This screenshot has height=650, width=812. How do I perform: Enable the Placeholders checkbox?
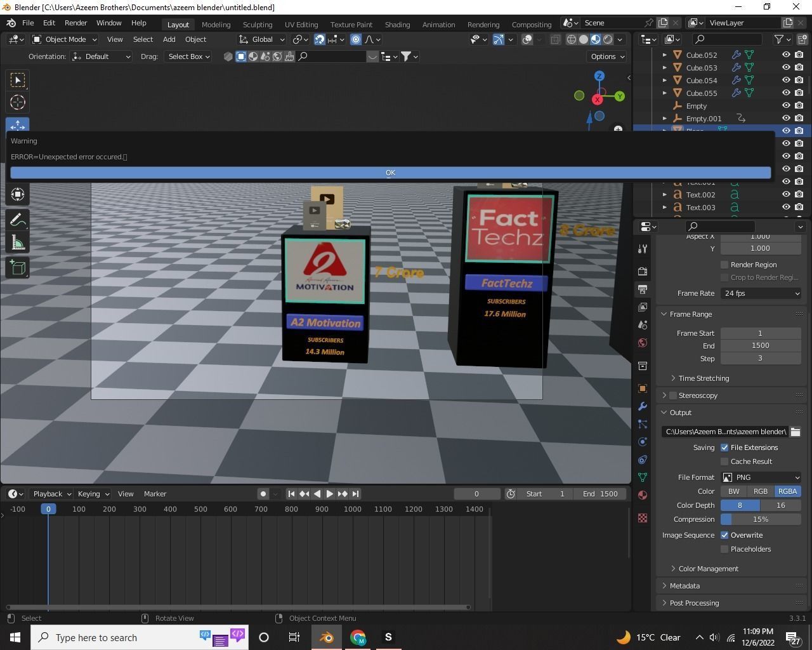tap(724, 549)
